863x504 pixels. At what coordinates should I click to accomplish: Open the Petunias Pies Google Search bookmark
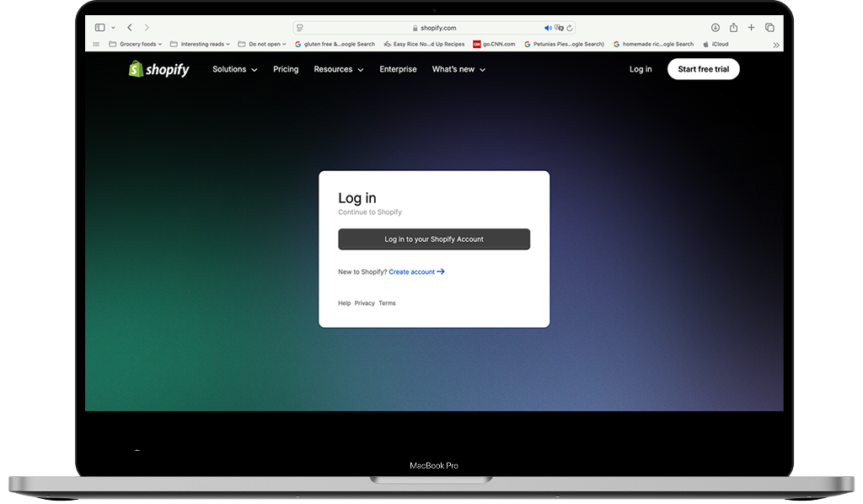click(x=564, y=44)
